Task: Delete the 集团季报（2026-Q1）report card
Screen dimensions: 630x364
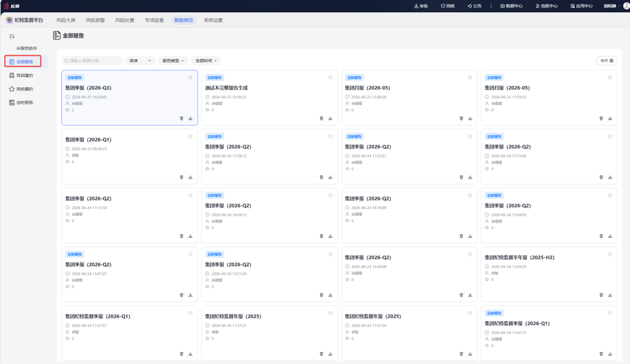Action: tap(181, 177)
